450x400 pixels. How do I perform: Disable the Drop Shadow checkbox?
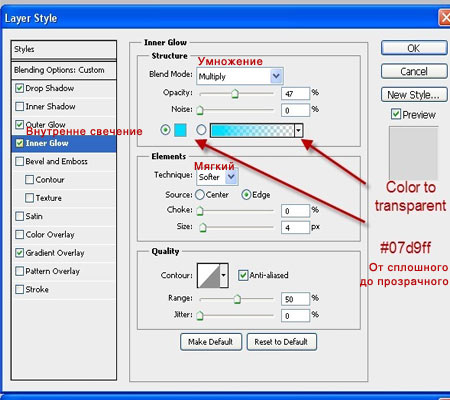[20, 88]
